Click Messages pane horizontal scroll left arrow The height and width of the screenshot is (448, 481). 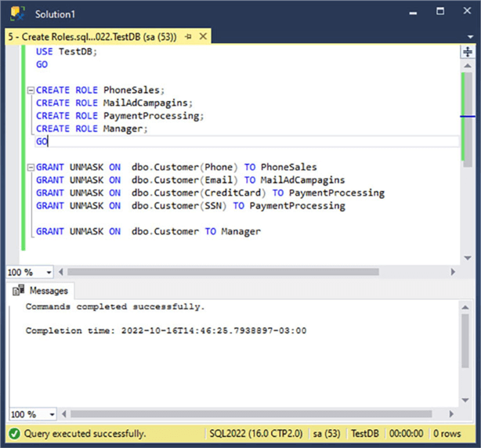coord(64,414)
